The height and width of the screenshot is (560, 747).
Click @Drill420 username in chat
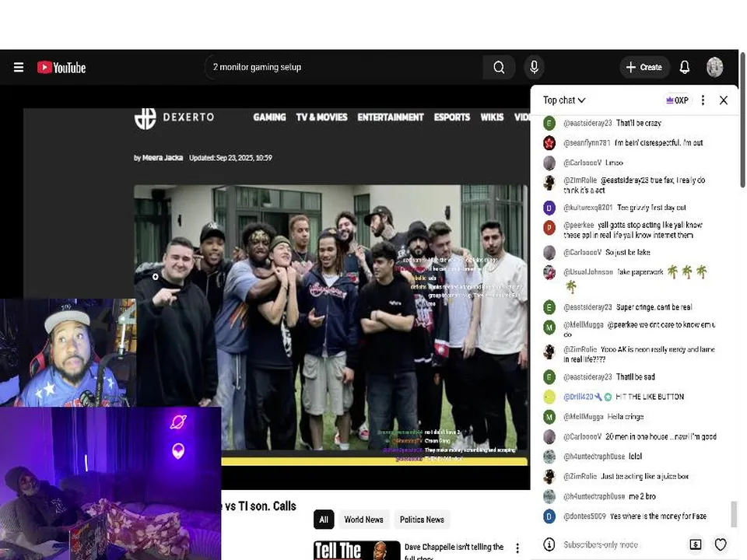[578, 397]
